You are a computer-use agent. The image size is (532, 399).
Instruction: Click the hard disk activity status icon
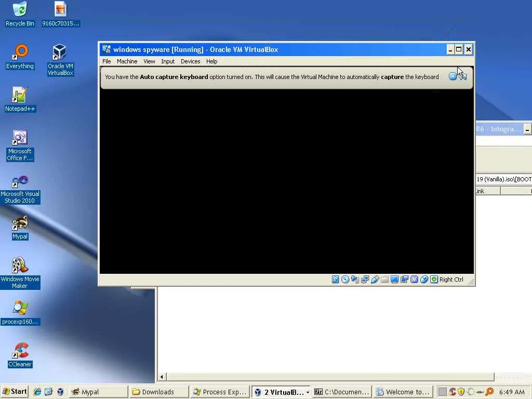pos(335,279)
